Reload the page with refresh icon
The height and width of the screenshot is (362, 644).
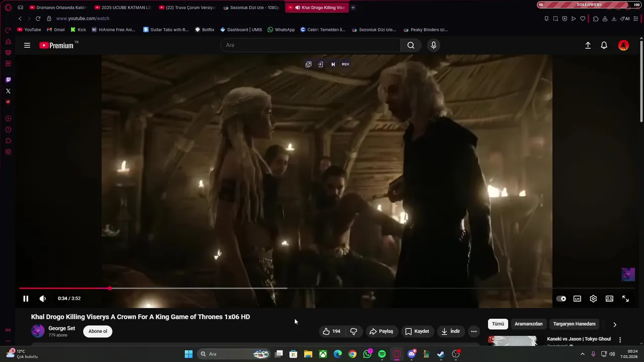[38, 19]
